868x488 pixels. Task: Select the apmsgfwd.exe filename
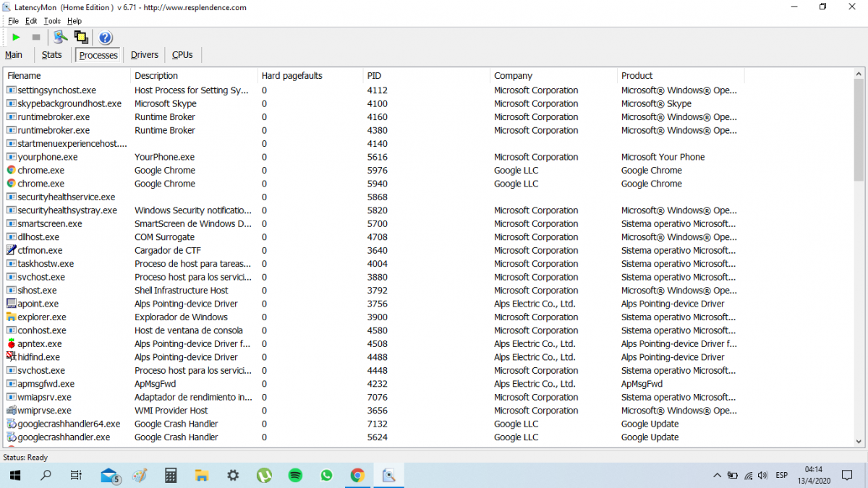pos(46,384)
